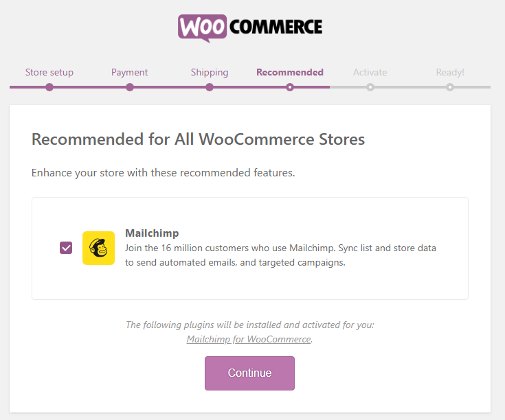Screen dimensions: 505x420
Task: Open the Mailchimp for WooCommerce link
Action: (x=249, y=339)
